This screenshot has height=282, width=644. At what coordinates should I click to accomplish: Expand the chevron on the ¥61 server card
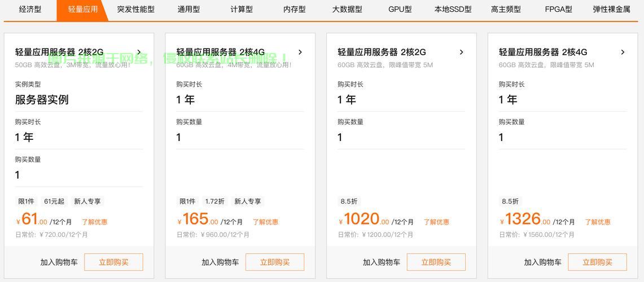[x=139, y=52]
